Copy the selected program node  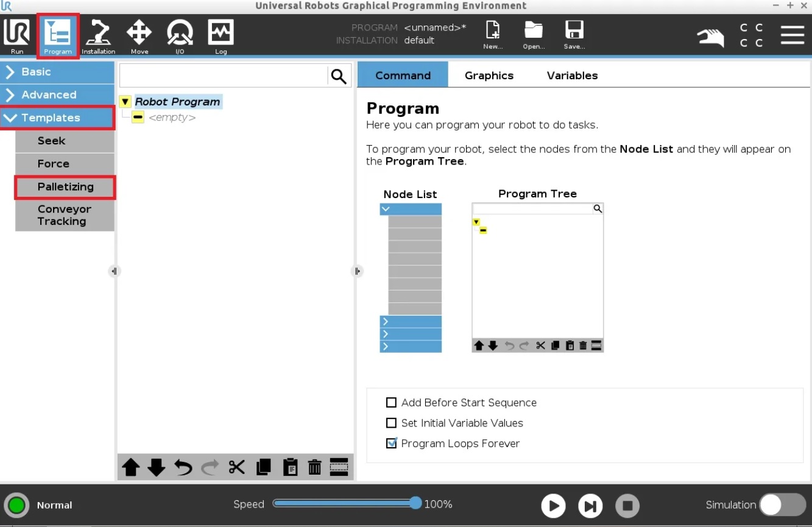[263, 467]
